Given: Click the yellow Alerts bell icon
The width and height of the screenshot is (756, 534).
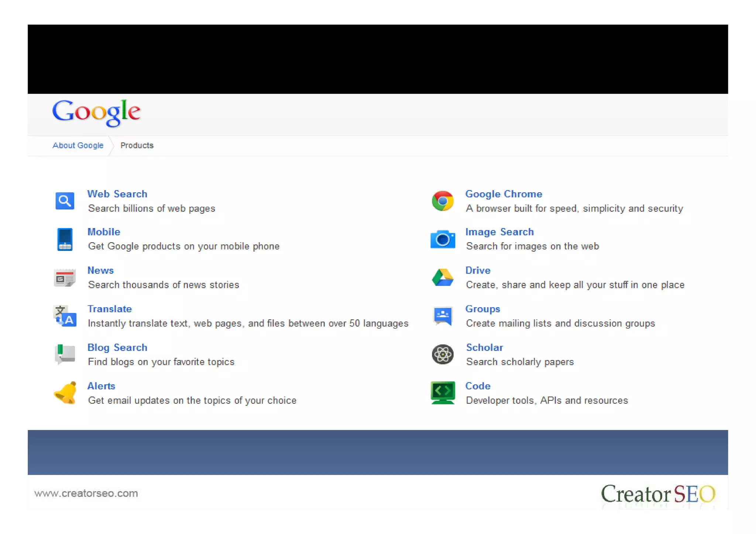Looking at the screenshot, I should tap(65, 393).
